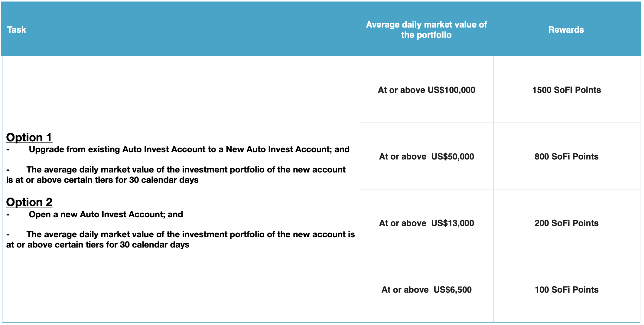Viewport: 644px width, 325px height.
Task: Select the 800 SoFi Points reward
Action: (566, 156)
